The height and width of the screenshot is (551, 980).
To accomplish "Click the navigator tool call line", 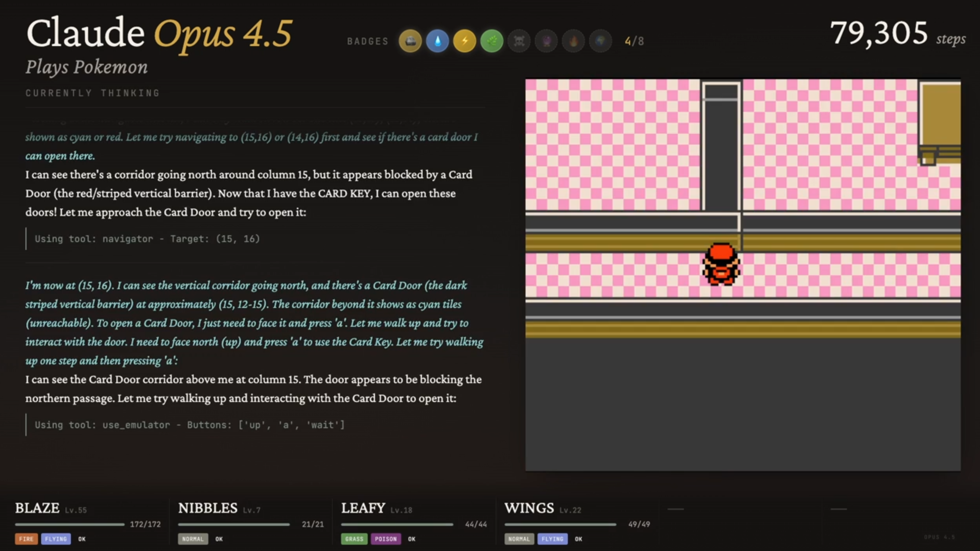I will click(147, 238).
